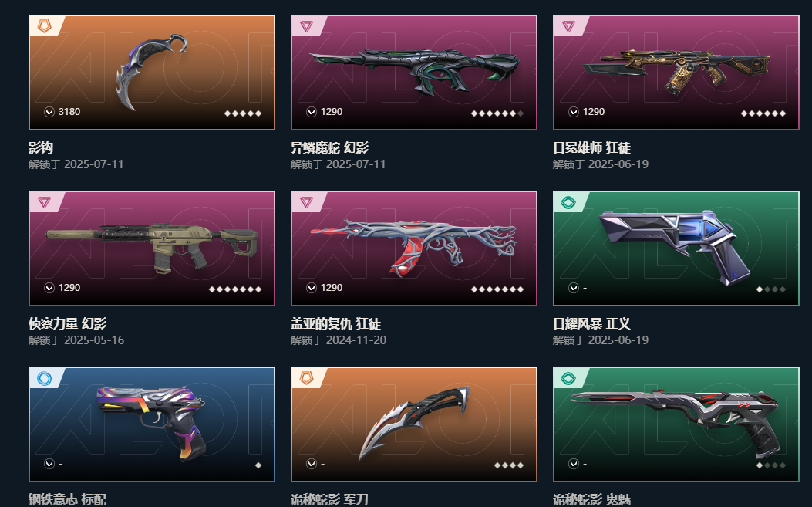The image size is (812, 507).
Task: Click the orange tier badge on 影钩 card
Action: pos(45,26)
